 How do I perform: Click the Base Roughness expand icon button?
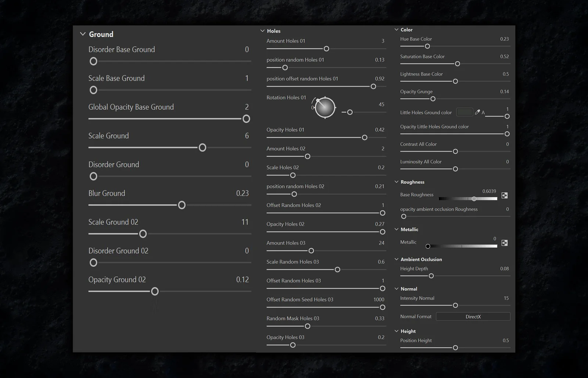(x=505, y=196)
